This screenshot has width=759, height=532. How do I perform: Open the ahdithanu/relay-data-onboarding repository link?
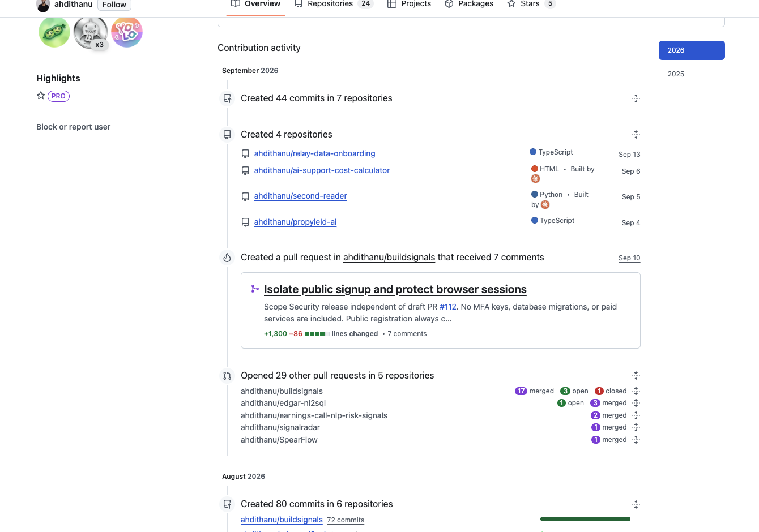coord(315,153)
